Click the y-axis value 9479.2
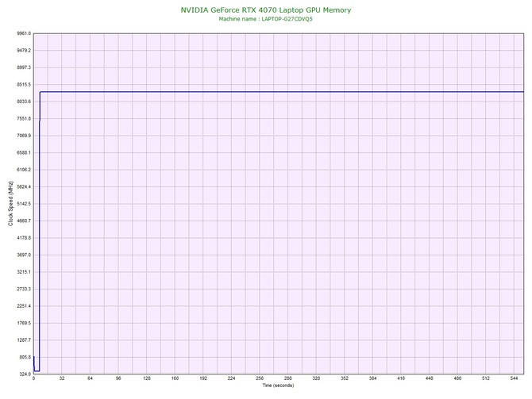The image size is (532, 399). (x=24, y=50)
